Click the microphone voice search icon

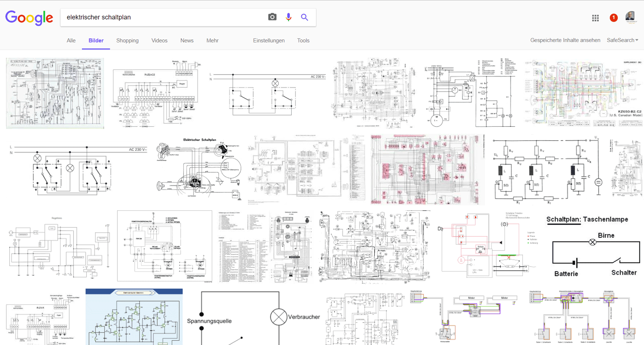pos(289,17)
